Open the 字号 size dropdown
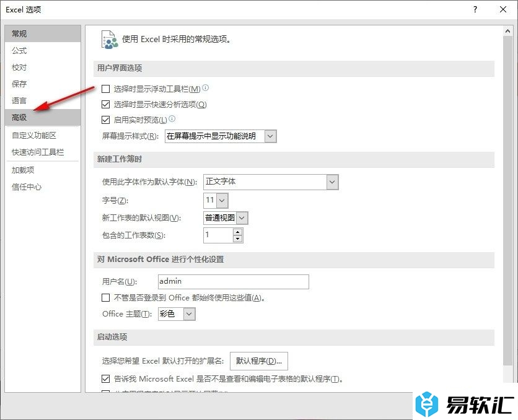Viewport: 518px width, 420px height. (x=222, y=201)
